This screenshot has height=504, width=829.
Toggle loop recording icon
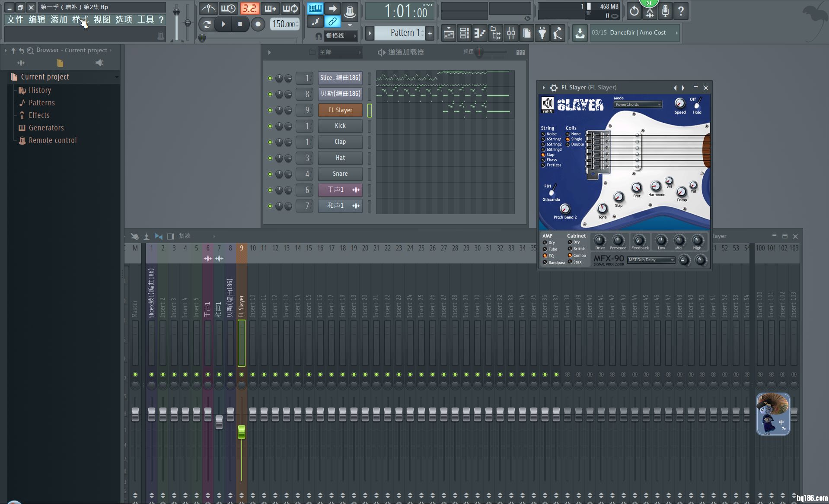coord(290,9)
